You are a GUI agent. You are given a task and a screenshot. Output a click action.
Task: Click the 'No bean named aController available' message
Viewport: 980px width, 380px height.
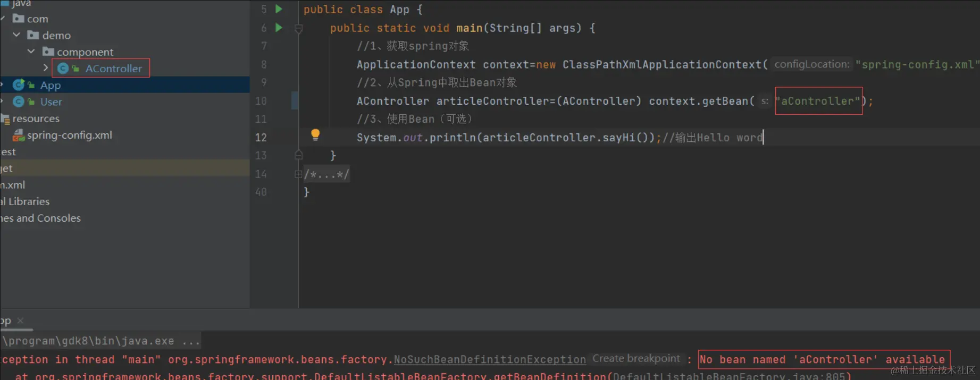coord(822,360)
